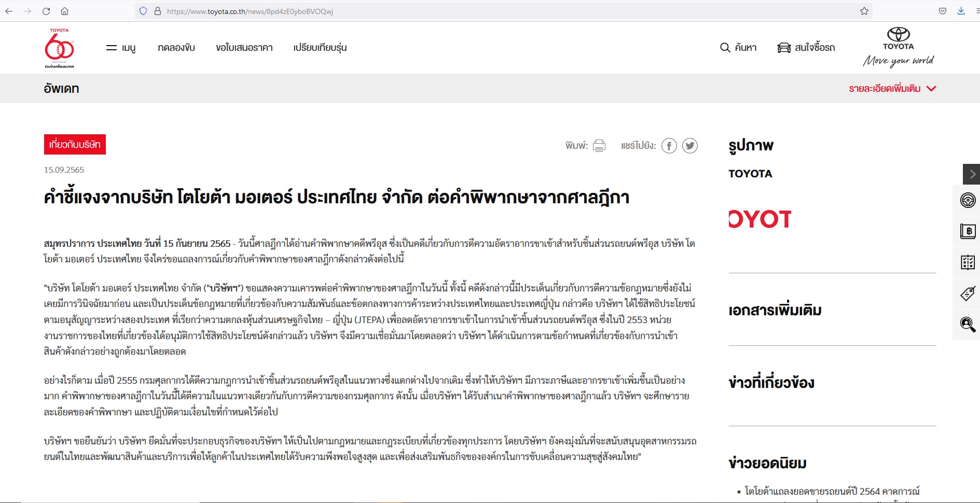The height and width of the screenshot is (503, 980).
Task: Click the address bar URL field
Action: coord(503,11)
